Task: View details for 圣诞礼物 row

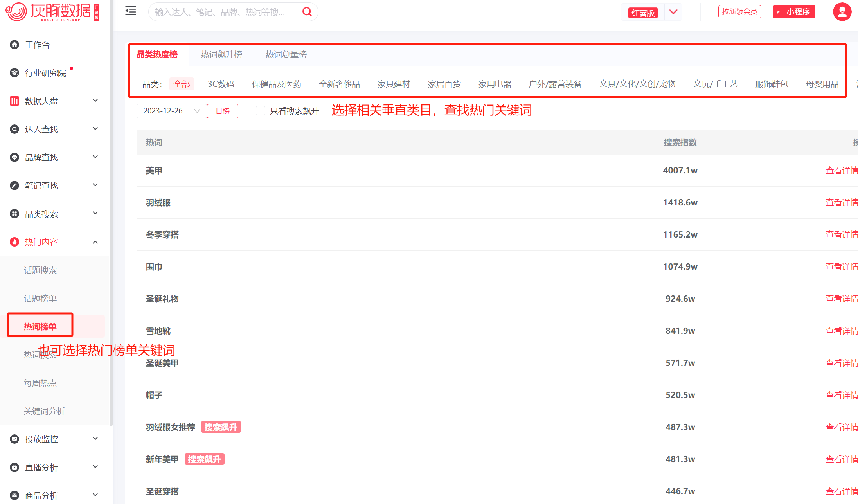Action: pos(842,299)
